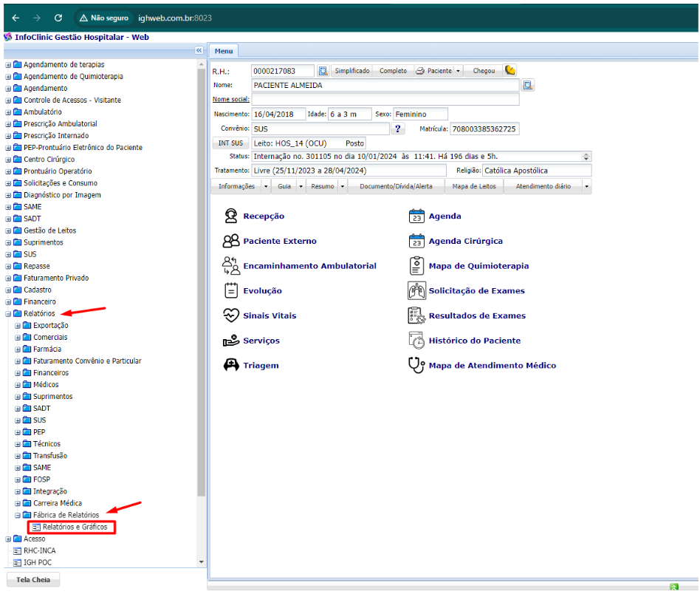Click the INT SUS button
Screen dimensions: 700x594
pos(231,143)
